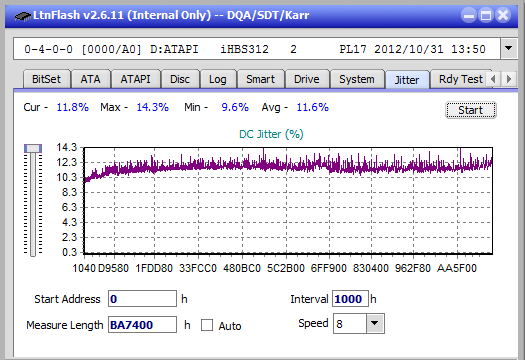Image resolution: width=525 pixels, height=360 pixels.
Task: Enable the Auto checkbox
Action: point(207,325)
